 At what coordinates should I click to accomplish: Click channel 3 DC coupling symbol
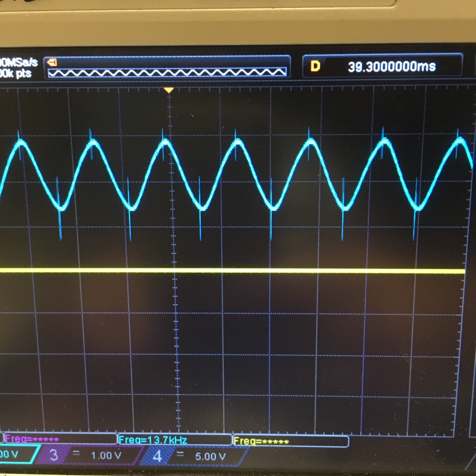76,454
